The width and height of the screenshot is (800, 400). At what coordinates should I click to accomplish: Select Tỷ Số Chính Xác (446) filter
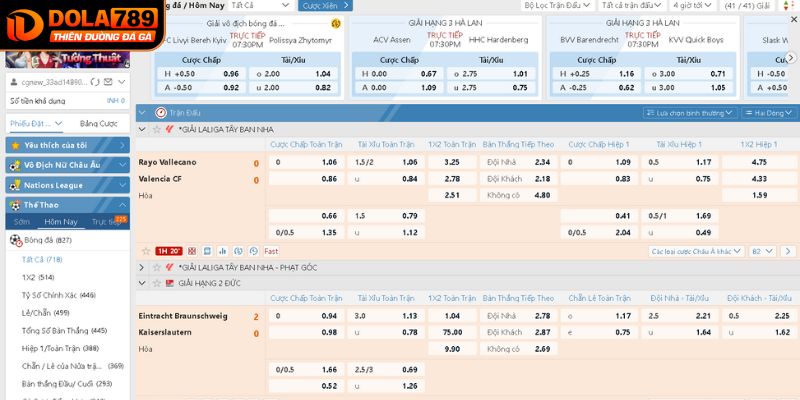59,295
